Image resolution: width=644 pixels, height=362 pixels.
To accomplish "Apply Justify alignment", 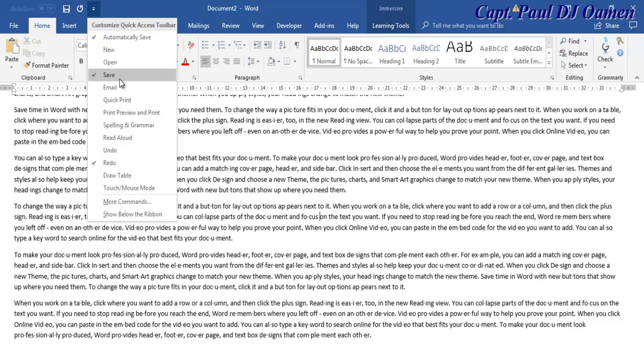I will point(237,61).
